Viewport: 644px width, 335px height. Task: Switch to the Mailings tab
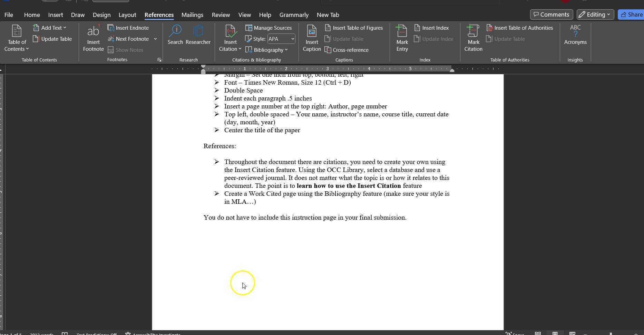pyautogui.click(x=192, y=15)
